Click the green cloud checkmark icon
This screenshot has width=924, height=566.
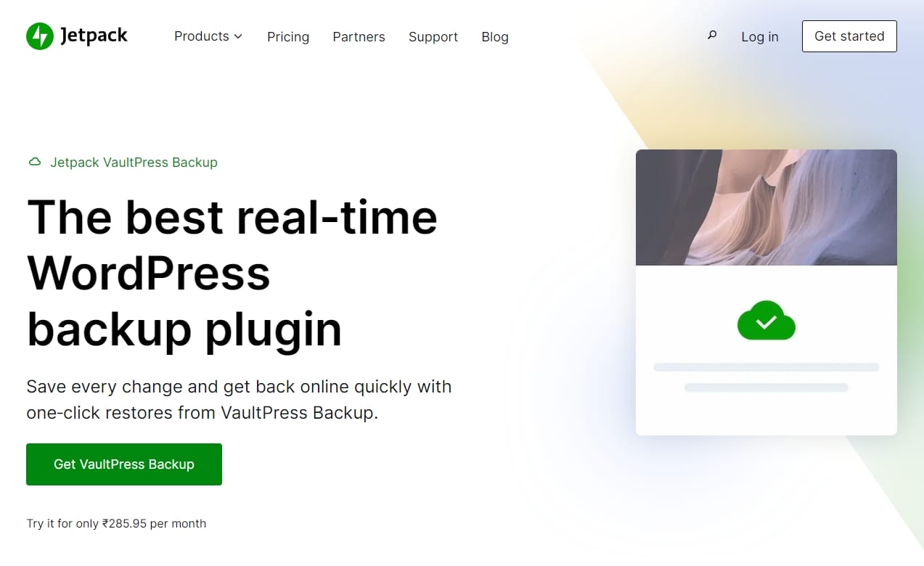coord(766,321)
